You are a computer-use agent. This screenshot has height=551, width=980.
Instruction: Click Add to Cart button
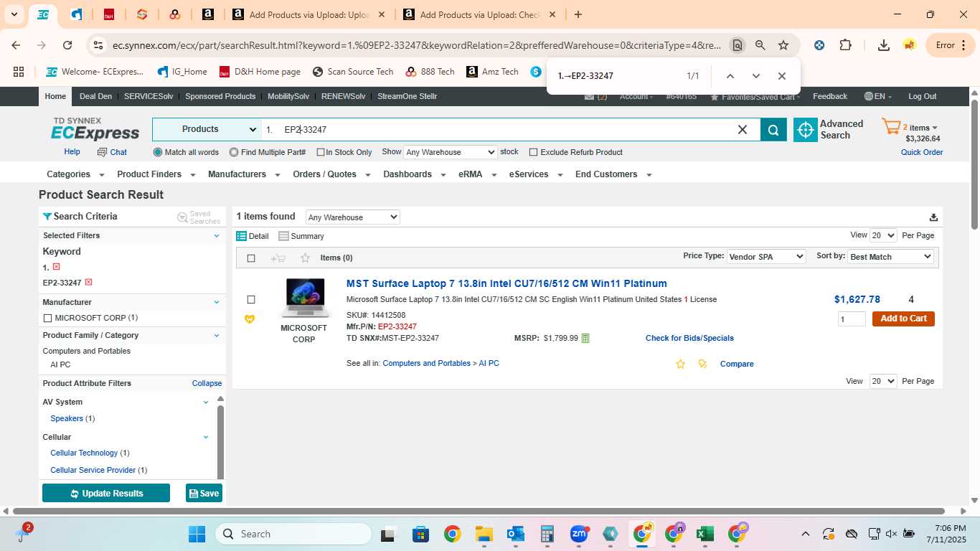903,319
